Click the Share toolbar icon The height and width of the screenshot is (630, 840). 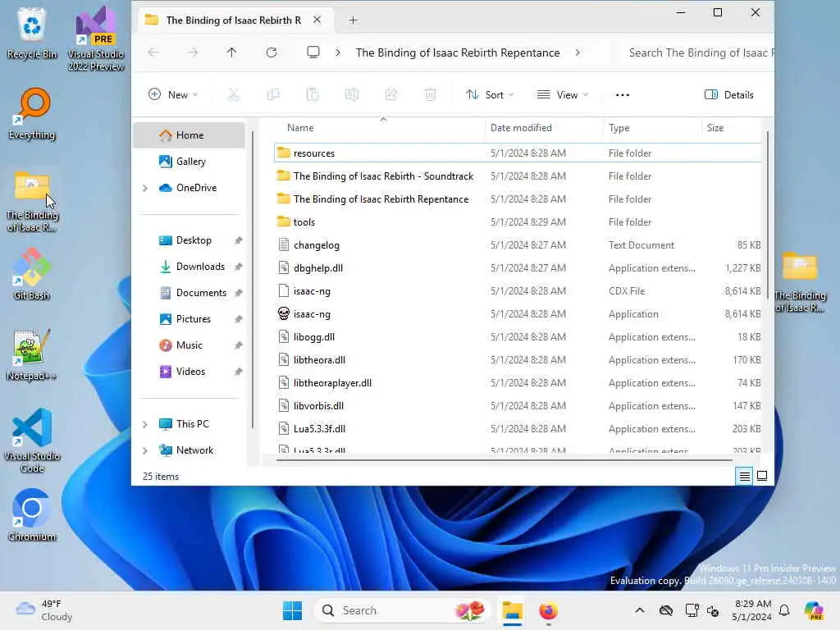click(x=391, y=95)
